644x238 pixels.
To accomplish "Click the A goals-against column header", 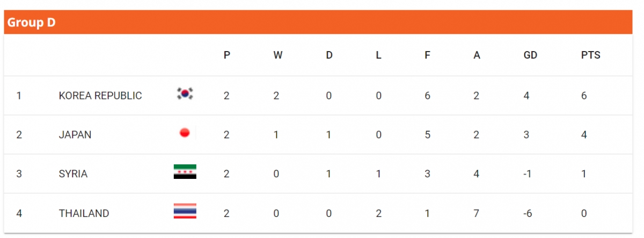I will coord(477,55).
